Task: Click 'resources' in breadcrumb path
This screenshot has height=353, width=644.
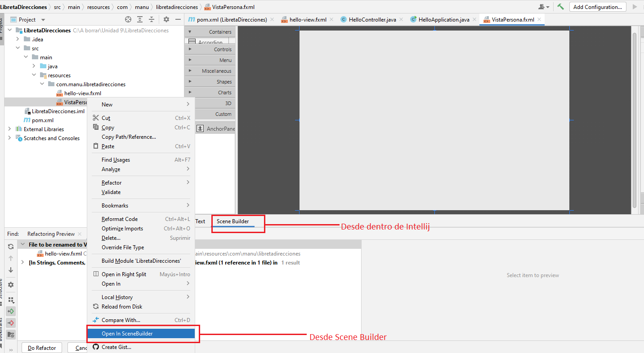Action: coord(98,7)
